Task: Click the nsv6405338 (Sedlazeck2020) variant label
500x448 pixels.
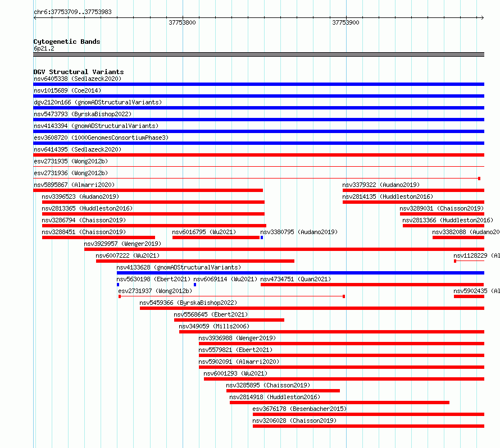Action: 78,79
